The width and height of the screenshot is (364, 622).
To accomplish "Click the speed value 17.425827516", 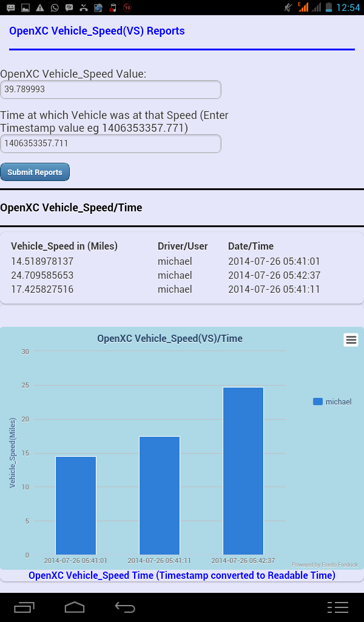I will [x=42, y=289].
